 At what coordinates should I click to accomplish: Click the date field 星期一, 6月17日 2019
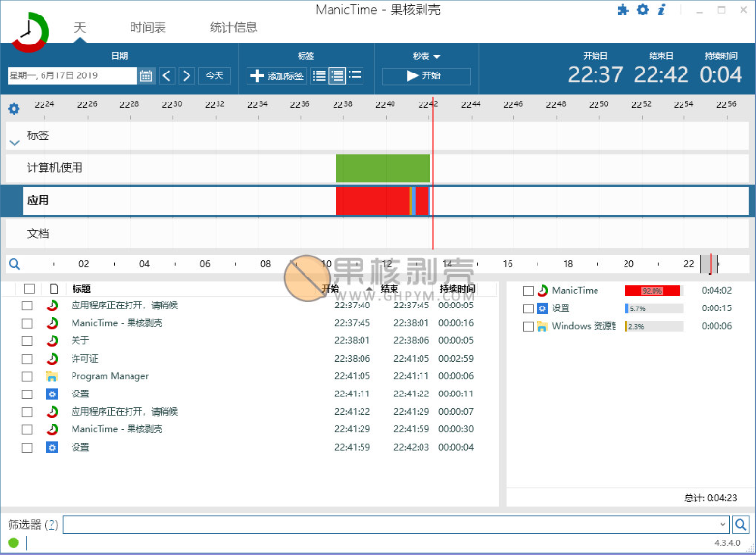pyautogui.click(x=73, y=75)
